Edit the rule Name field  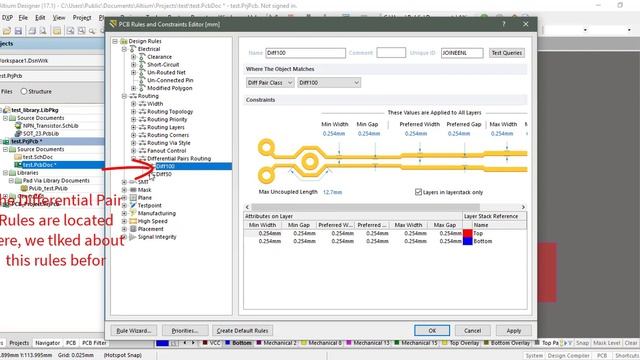pyautogui.click(x=305, y=53)
